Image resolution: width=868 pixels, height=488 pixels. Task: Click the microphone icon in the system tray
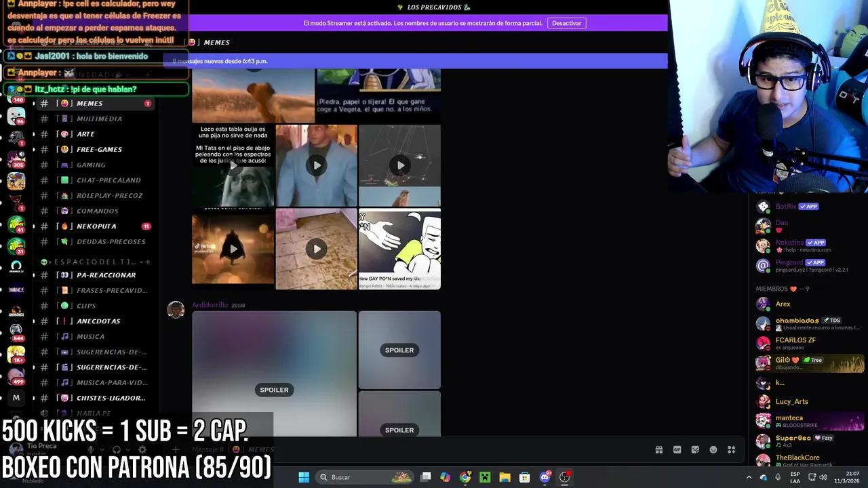[x=778, y=477]
